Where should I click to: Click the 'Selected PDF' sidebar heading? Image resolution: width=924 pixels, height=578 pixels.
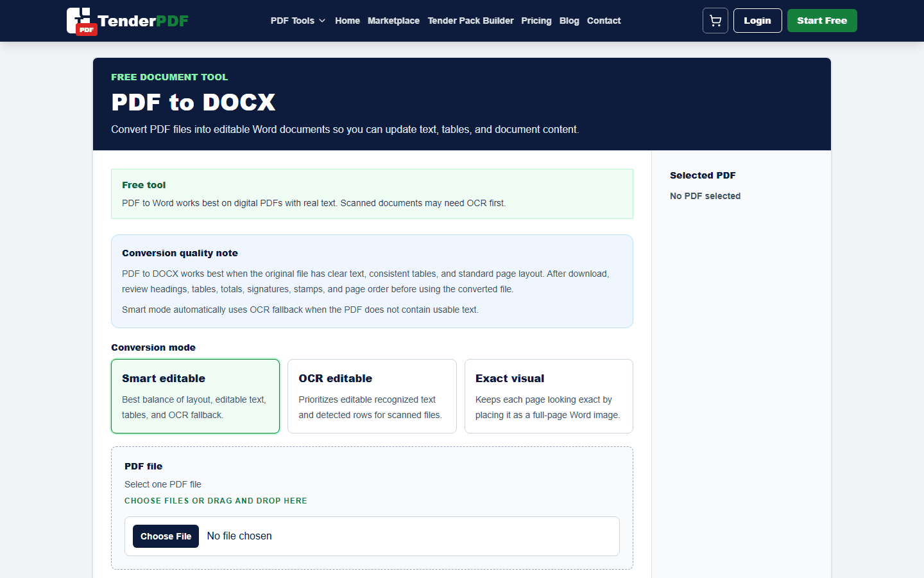[x=703, y=175]
